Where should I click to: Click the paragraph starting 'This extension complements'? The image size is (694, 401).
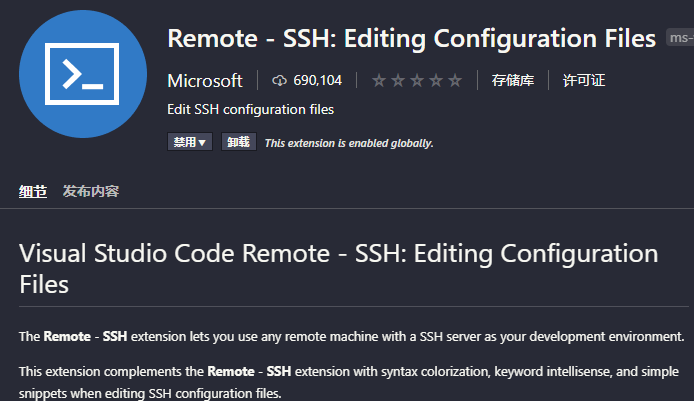point(349,382)
